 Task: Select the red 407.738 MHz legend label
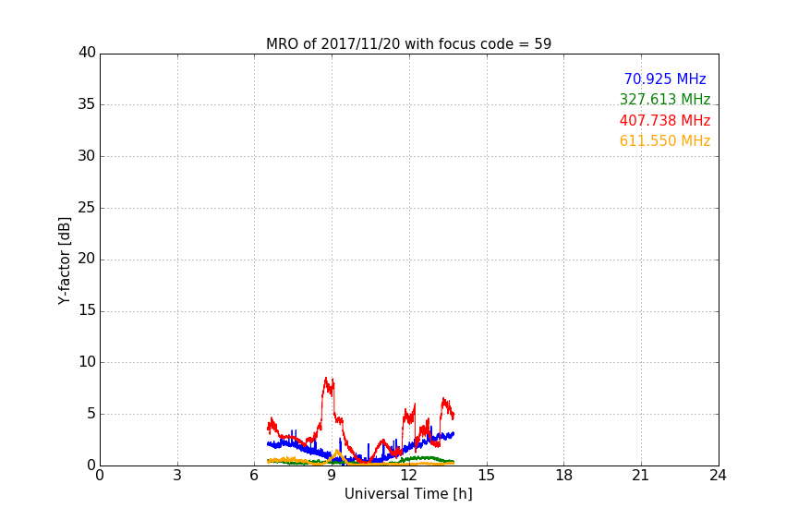coord(665,120)
